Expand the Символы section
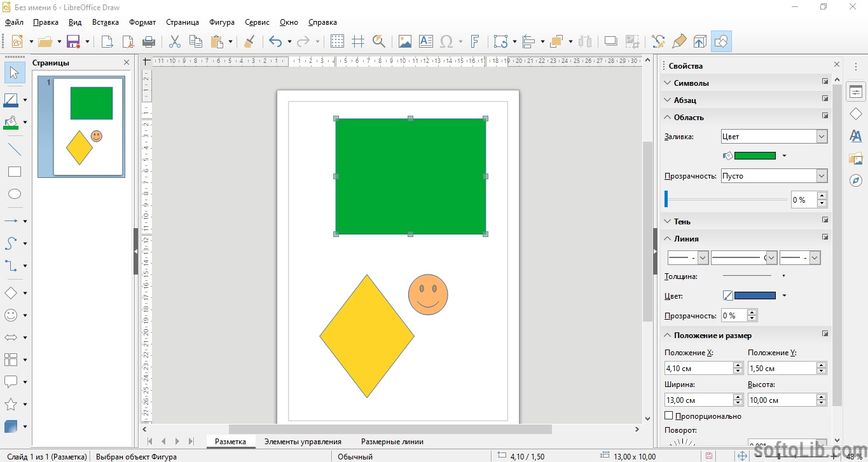Image resolution: width=868 pixels, height=462 pixels. pyautogui.click(x=668, y=83)
